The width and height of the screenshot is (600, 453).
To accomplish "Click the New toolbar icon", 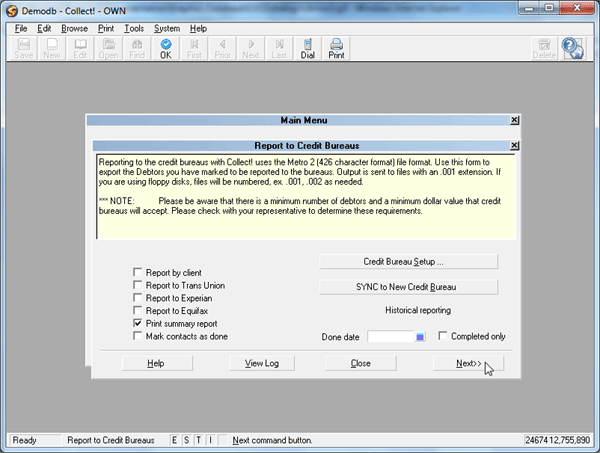I will pos(52,49).
